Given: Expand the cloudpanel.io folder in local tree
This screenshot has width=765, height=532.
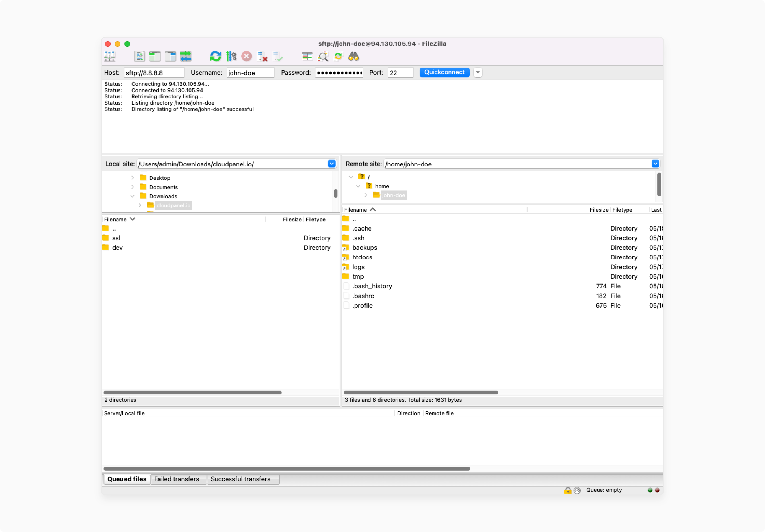Looking at the screenshot, I should [x=140, y=205].
